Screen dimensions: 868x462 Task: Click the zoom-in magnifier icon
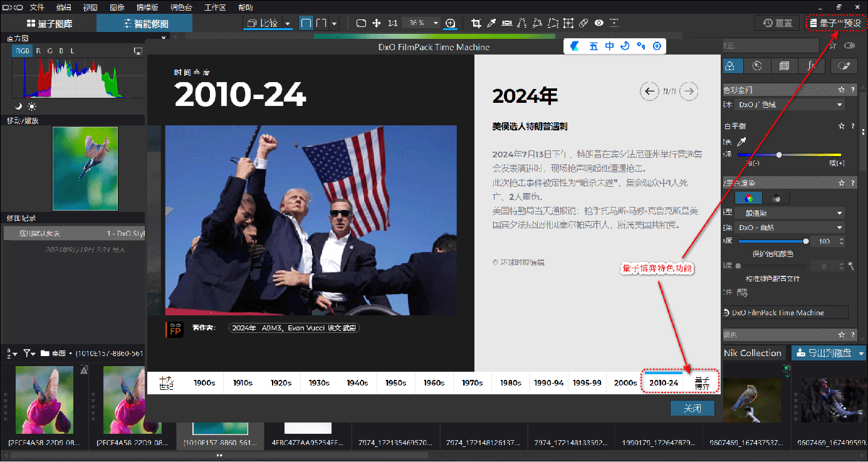(450, 23)
